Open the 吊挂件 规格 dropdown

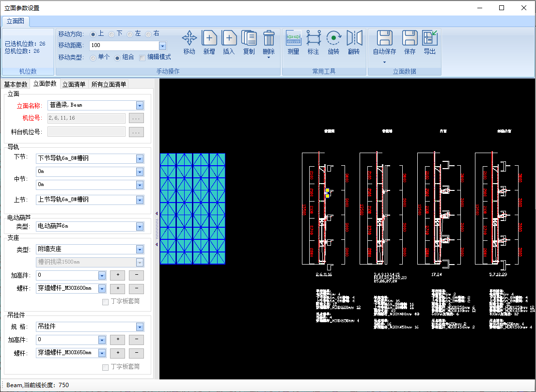point(140,327)
